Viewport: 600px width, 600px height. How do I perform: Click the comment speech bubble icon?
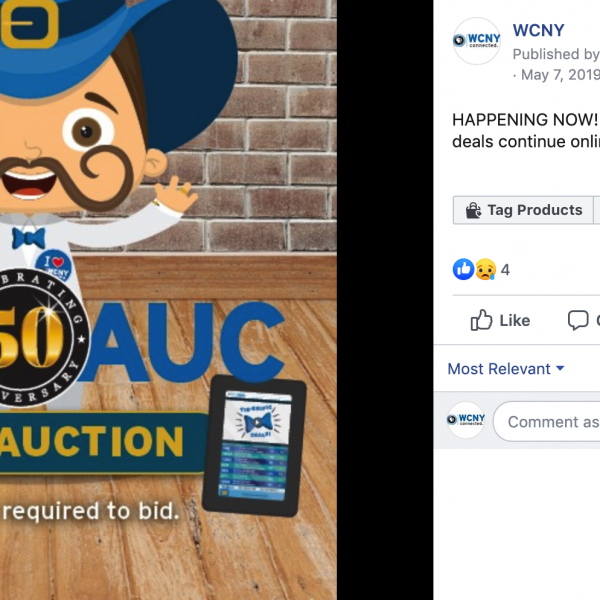tap(578, 320)
